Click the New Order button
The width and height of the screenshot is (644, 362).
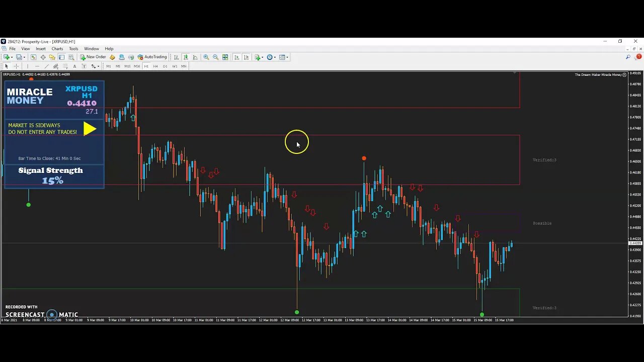[93, 57]
